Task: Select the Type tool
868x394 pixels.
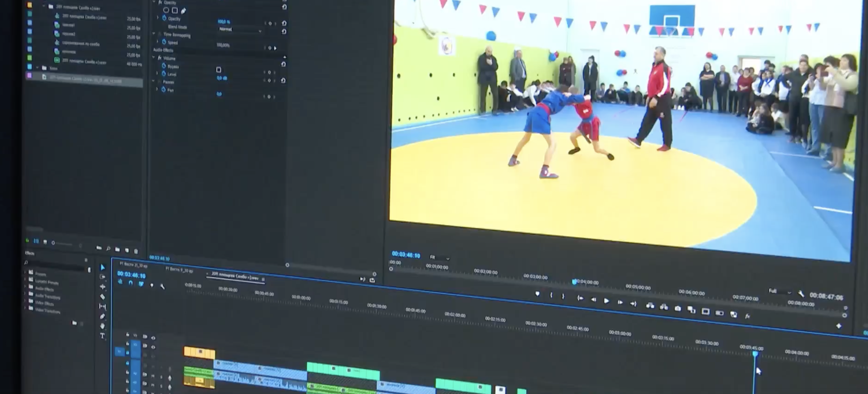Action: [x=102, y=336]
